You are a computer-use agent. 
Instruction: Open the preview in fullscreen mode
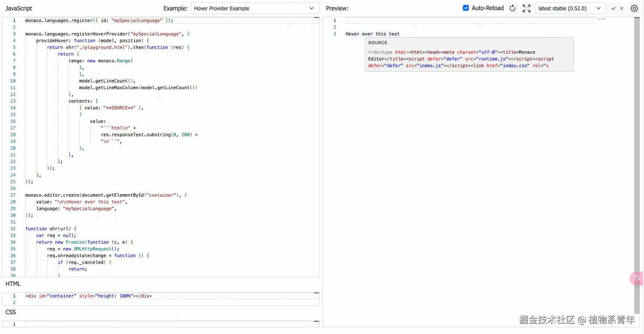[527, 8]
